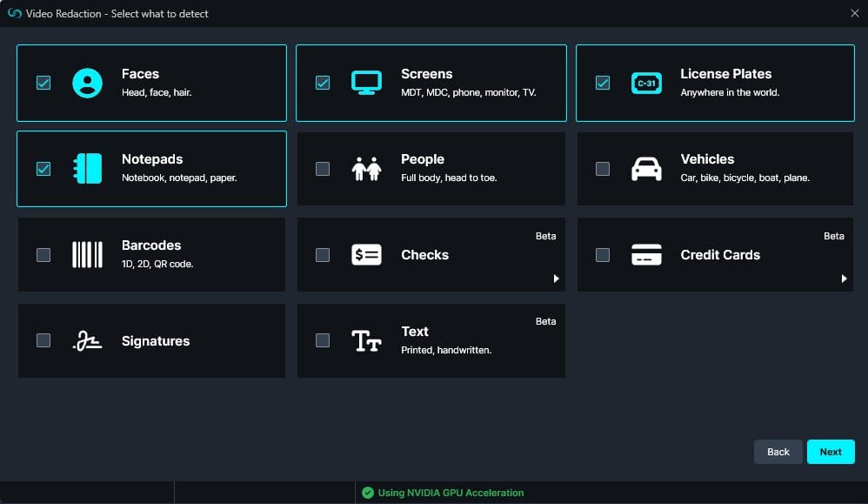Uncheck the Notepads checkbox
Viewport: 868px width, 504px height.
click(x=43, y=168)
